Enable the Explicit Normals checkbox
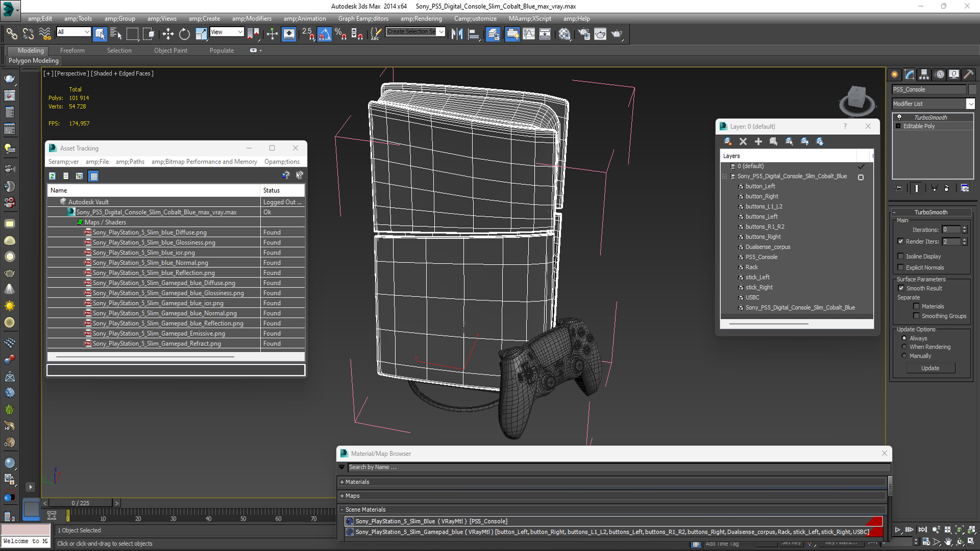980x551 pixels. pyautogui.click(x=900, y=267)
